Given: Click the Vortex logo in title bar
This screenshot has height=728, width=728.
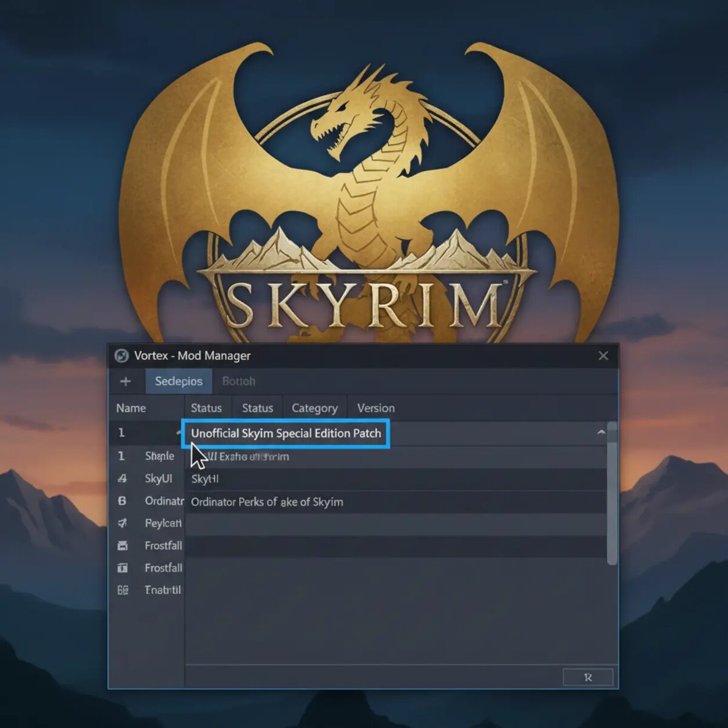Looking at the screenshot, I should click(121, 356).
